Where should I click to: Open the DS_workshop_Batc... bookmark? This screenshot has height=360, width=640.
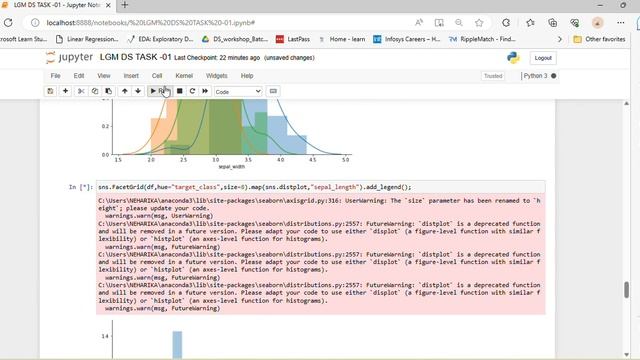point(235,39)
